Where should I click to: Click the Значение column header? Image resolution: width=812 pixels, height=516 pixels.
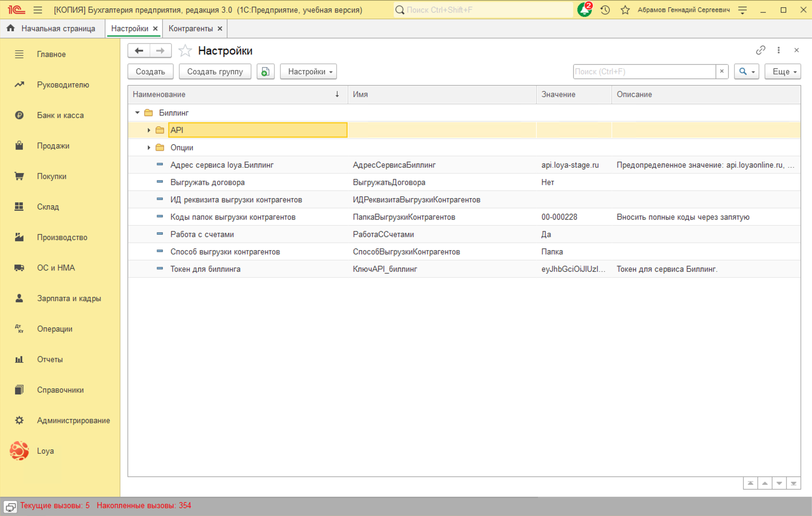click(x=574, y=95)
